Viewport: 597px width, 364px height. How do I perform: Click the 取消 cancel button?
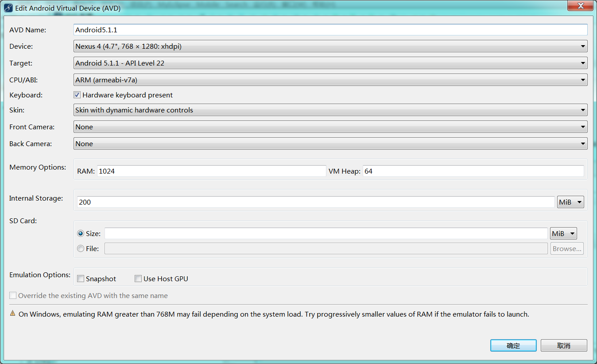[564, 345]
